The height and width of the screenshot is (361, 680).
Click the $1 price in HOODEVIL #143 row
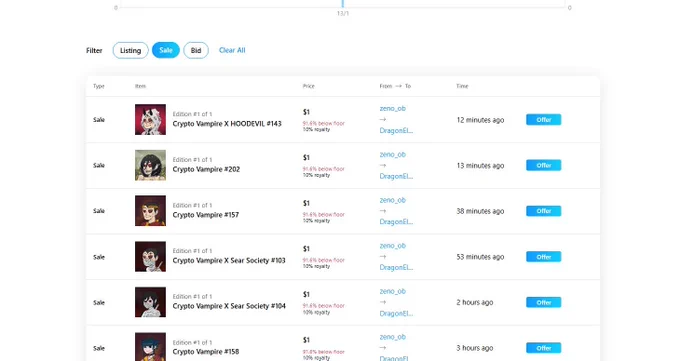(306, 112)
